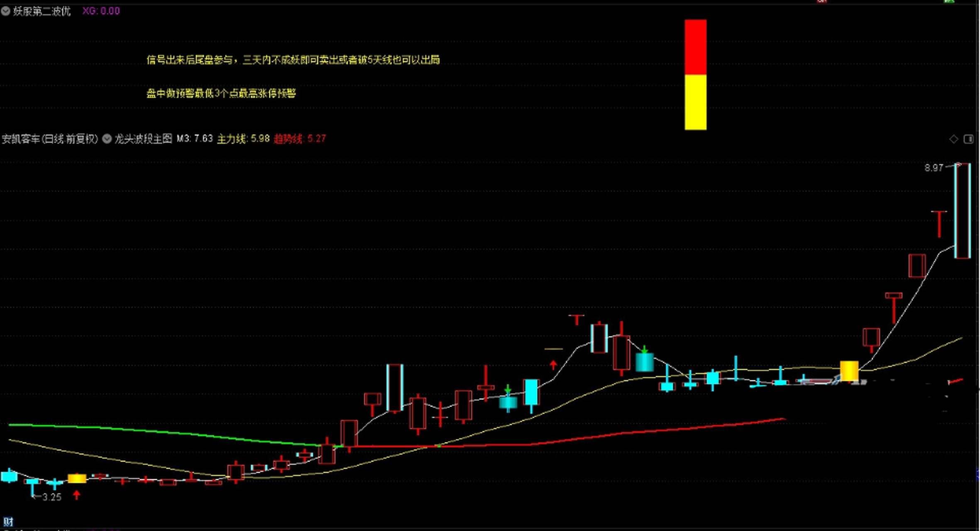The image size is (980, 531).
Task: Click the red up arrow next to 3.25
Action: [x=76, y=495]
